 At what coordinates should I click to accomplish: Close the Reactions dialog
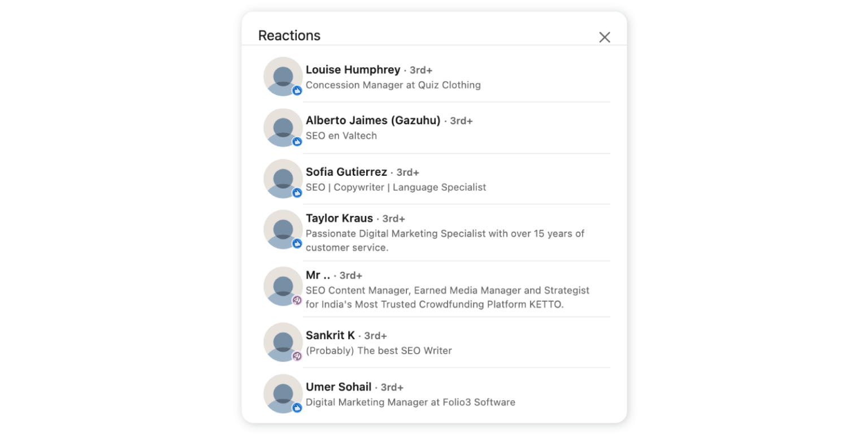coord(604,37)
